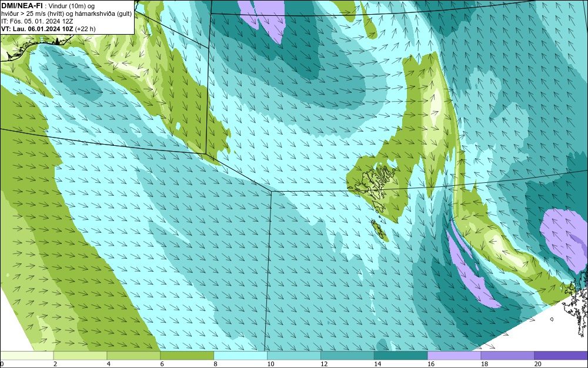
Task: Click the 12–14 m/s teal legend swatch
Action: [x=348, y=355]
